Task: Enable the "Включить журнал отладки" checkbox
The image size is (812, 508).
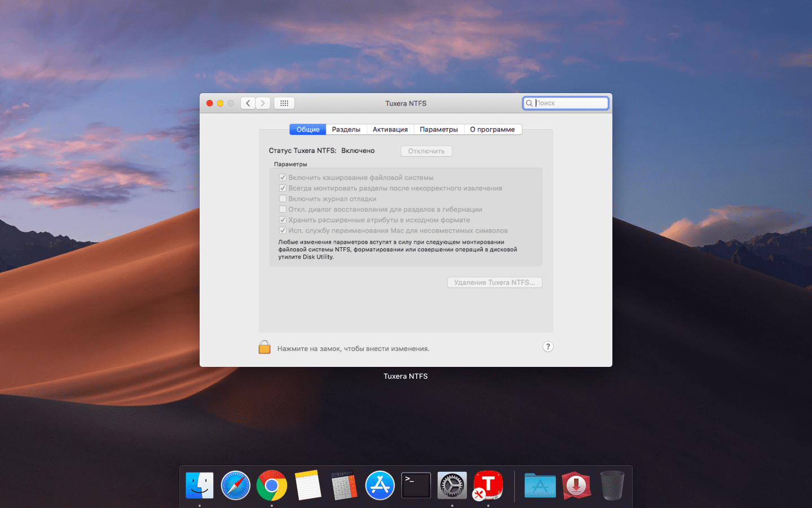Action: coord(283,198)
